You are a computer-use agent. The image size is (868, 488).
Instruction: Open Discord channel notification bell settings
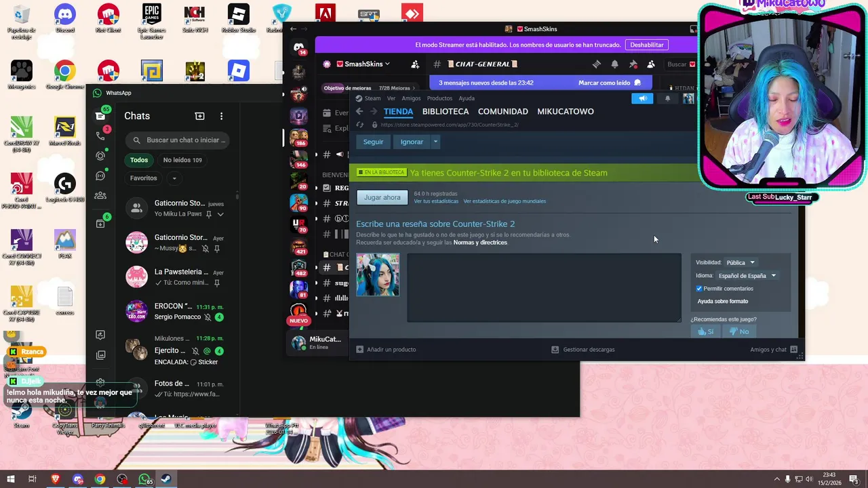click(615, 64)
